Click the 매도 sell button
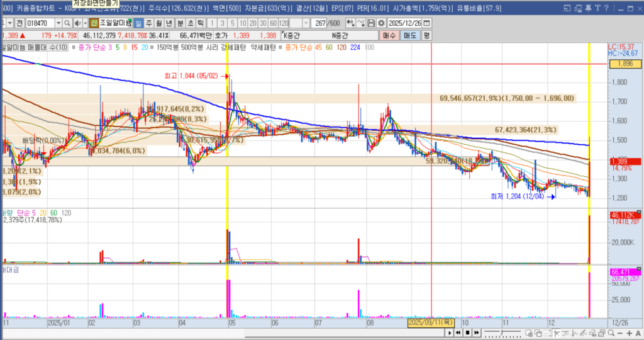This screenshot has height=340, width=644. [x=410, y=36]
